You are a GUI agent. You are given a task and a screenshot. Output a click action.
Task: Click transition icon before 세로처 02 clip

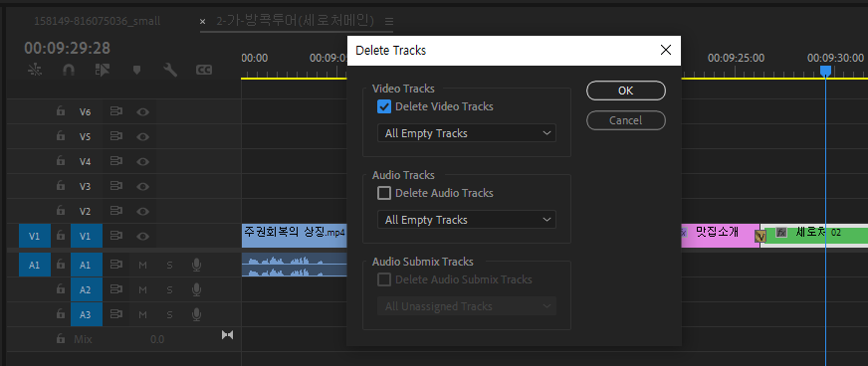click(x=760, y=237)
